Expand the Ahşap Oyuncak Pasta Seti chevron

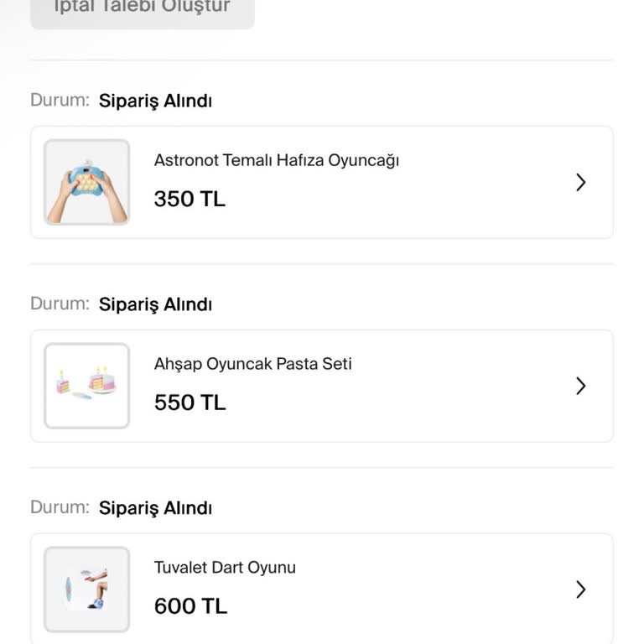(x=580, y=386)
